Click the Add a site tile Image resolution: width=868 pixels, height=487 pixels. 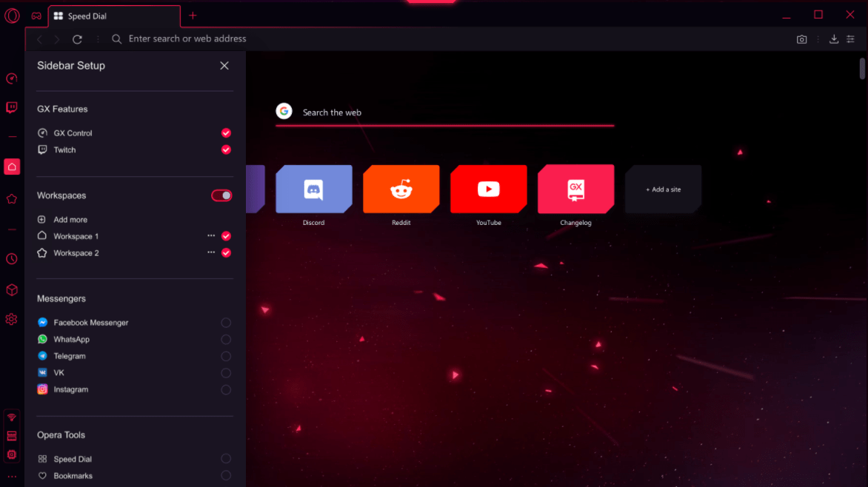(x=663, y=189)
